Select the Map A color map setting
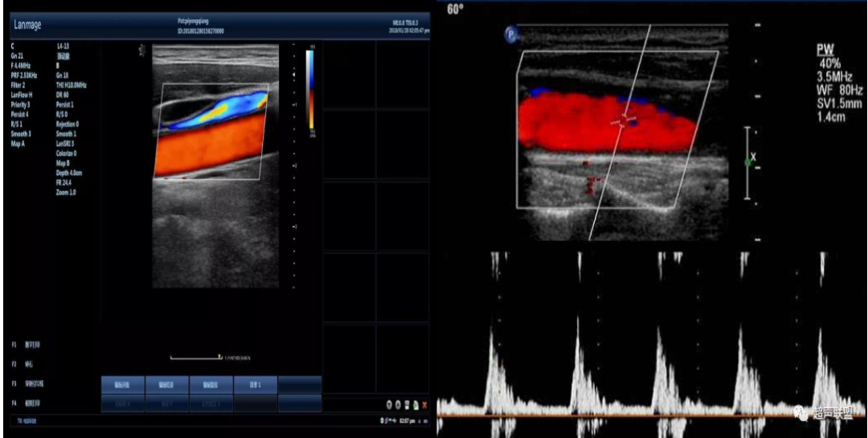The image size is (868, 438). [18, 144]
